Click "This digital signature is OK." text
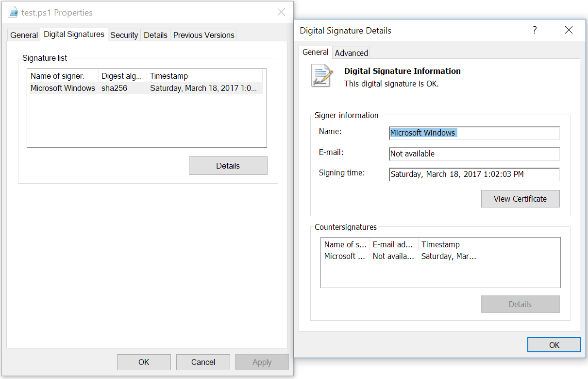The width and height of the screenshot is (588, 379). point(391,84)
